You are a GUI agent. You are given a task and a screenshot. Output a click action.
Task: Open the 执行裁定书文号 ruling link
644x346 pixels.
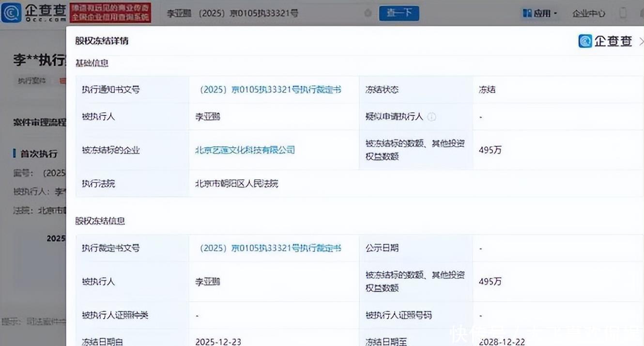coord(270,248)
